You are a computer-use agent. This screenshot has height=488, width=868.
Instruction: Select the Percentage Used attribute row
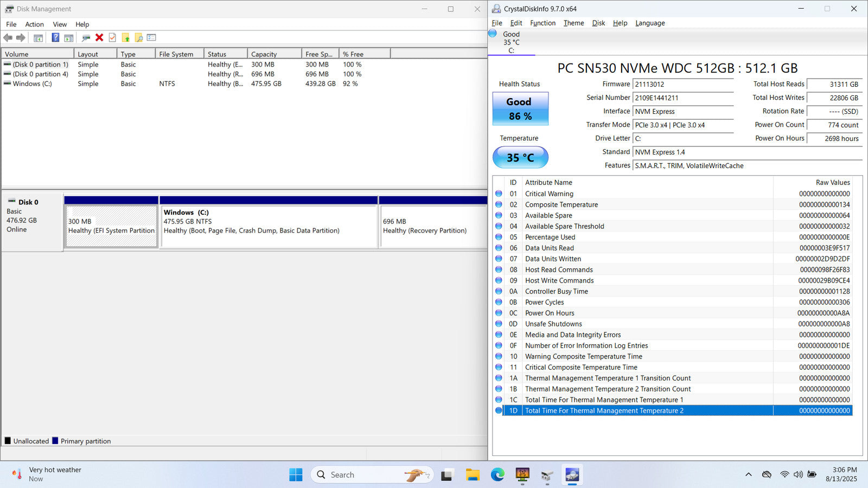click(x=673, y=237)
